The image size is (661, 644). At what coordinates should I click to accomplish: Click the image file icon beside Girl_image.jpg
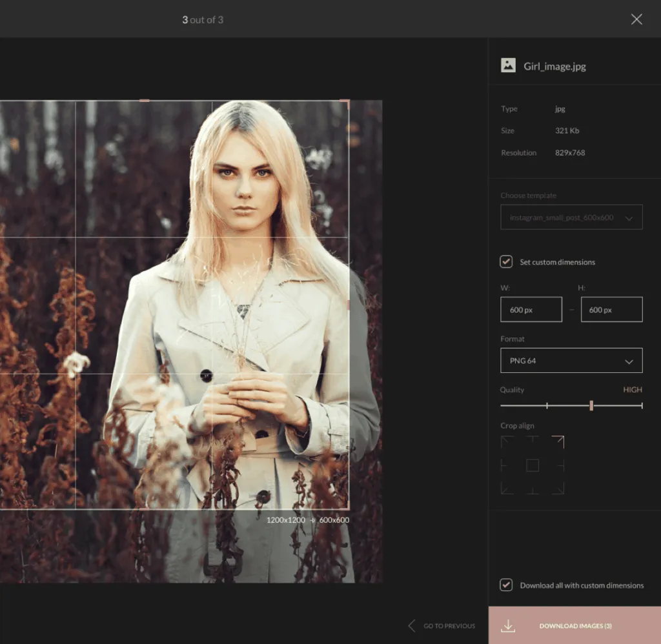coord(508,65)
